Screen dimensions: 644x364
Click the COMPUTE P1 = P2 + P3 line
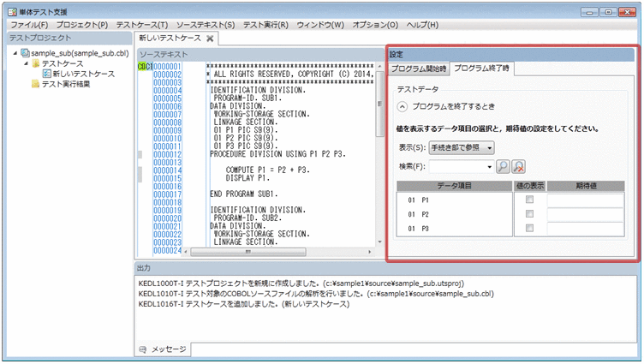[x=267, y=170]
